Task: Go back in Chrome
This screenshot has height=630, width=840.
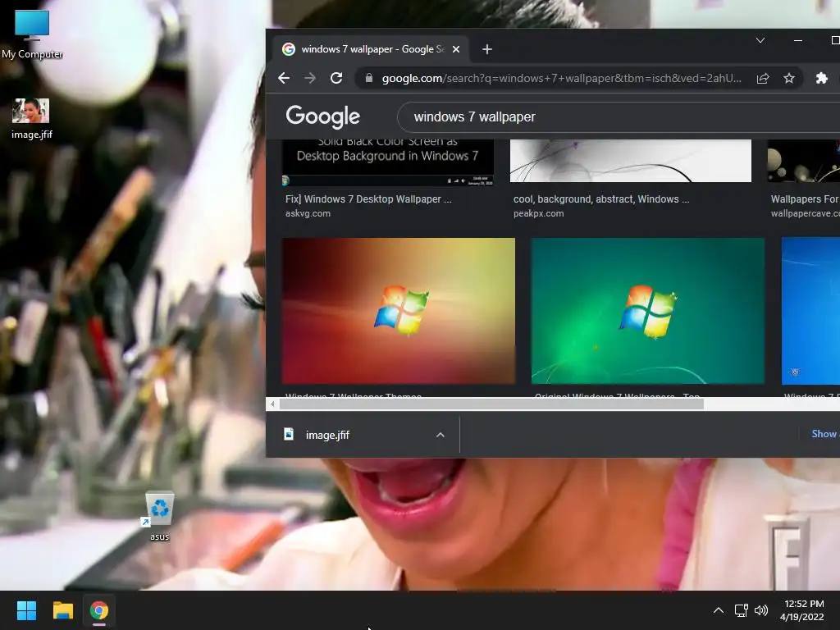Action: [284, 78]
